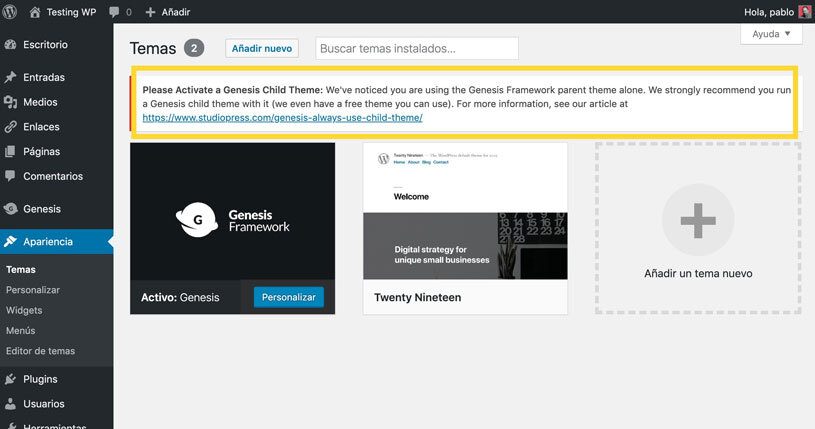This screenshot has height=429, width=815.
Task: Click the Enlaces chain icon
Action: coord(10,127)
